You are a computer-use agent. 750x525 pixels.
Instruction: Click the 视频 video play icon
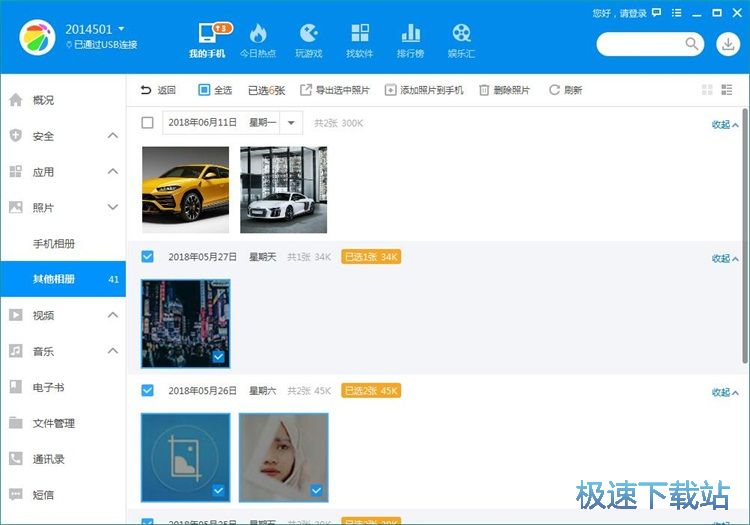(16, 315)
